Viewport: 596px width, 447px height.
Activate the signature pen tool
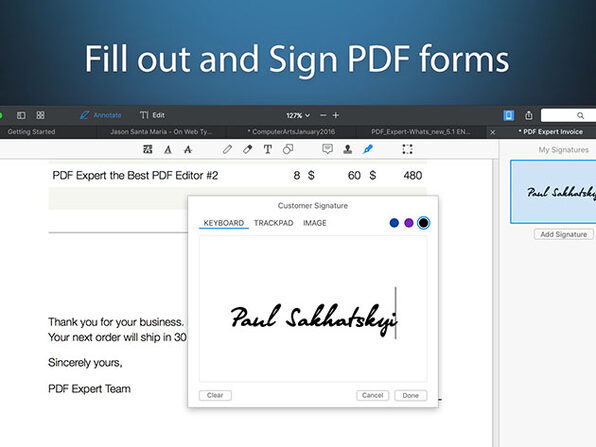point(368,149)
